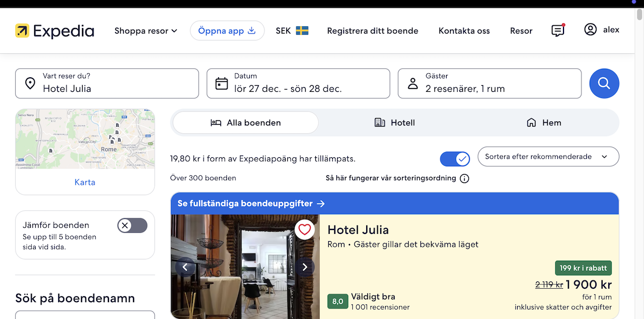Click the Öppna app button
Screen dimensions: 644x319
(226, 31)
